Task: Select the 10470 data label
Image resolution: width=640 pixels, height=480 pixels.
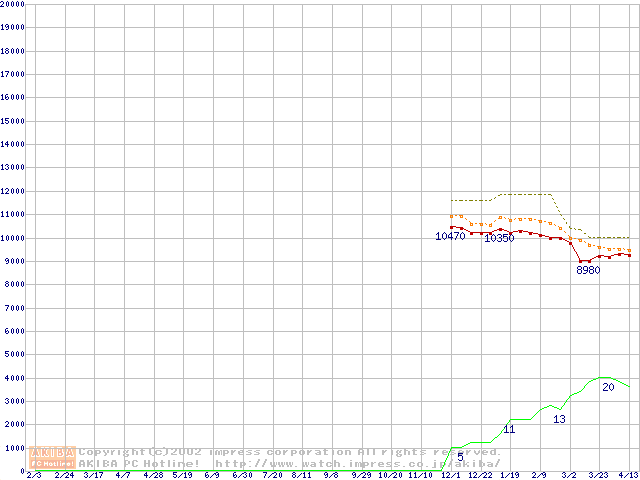Action: (x=450, y=236)
